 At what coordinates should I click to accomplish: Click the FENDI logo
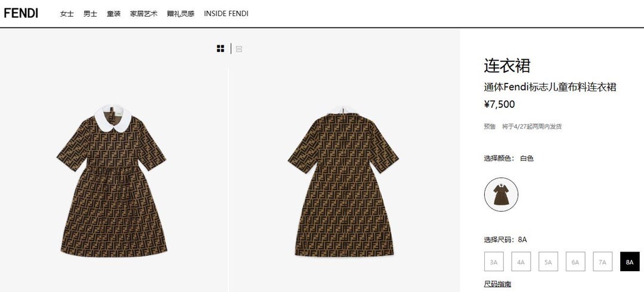[x=21, y=13]
